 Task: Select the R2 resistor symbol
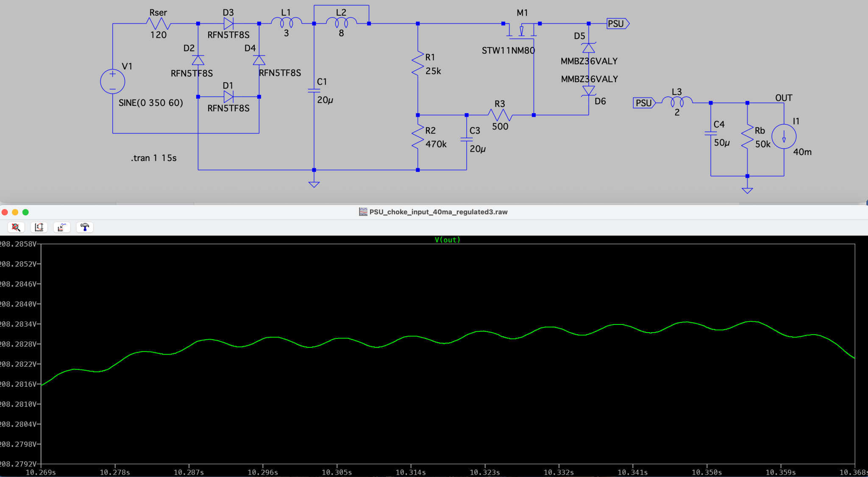[x=418, y=136]
